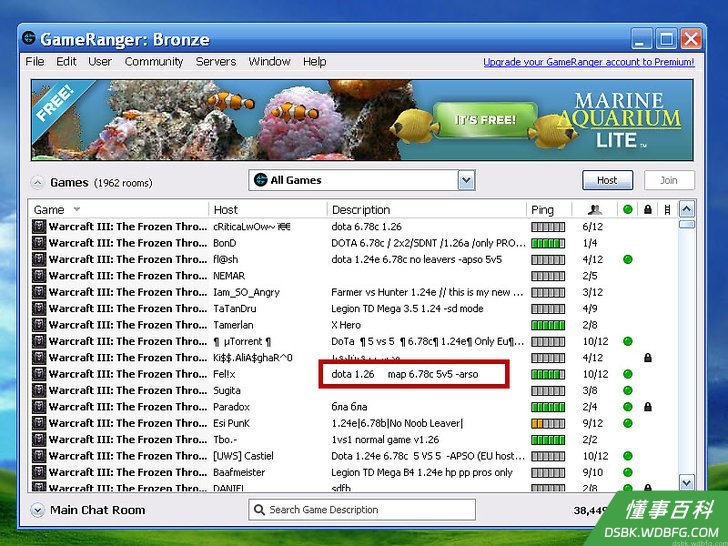Click Warcraft icon in Iam_SO_Angry row
This screenshot has height=546, width=728.
[x=39, y=292]
